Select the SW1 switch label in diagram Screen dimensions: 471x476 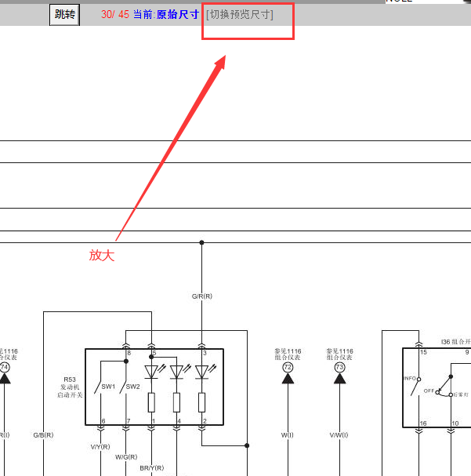(108, 387)
